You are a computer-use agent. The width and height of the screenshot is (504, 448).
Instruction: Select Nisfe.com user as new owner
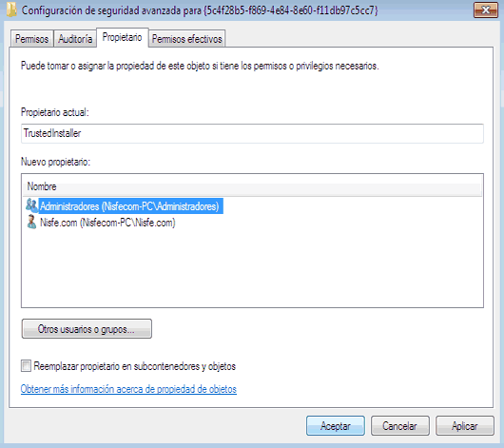[x=107, y=223]
